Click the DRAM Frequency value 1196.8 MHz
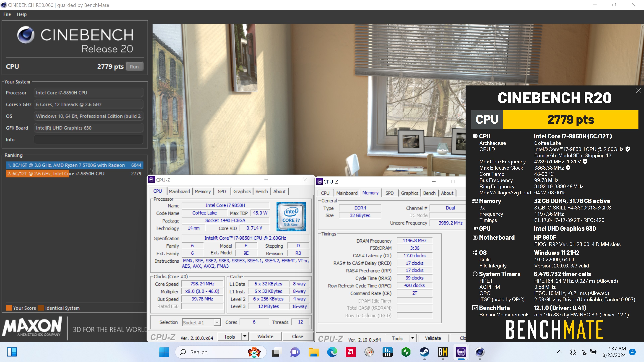 415,241
